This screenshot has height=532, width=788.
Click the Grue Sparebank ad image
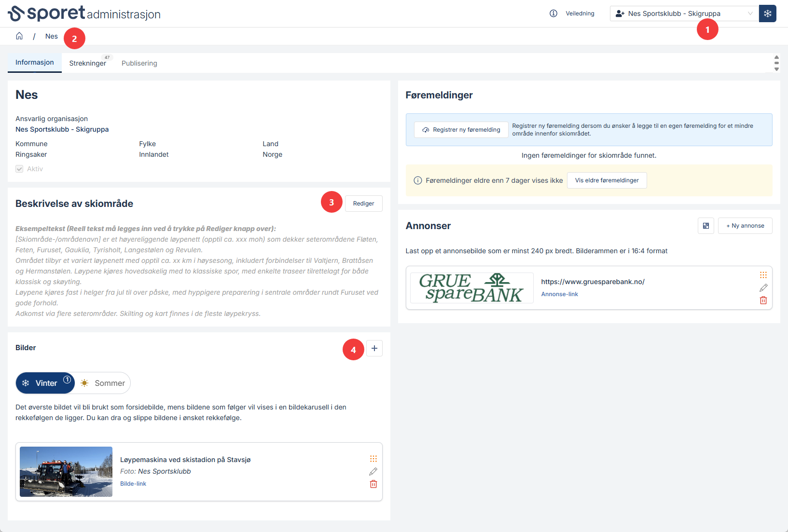coord(472,288)
